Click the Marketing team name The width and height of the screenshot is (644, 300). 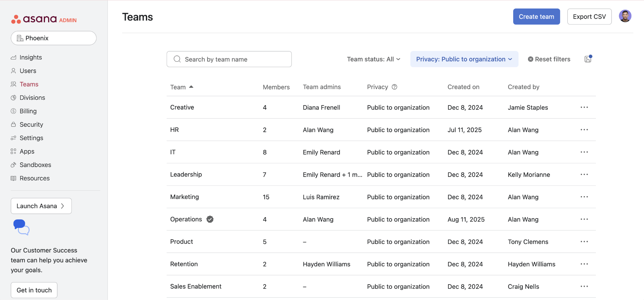[x=184, y=197]
